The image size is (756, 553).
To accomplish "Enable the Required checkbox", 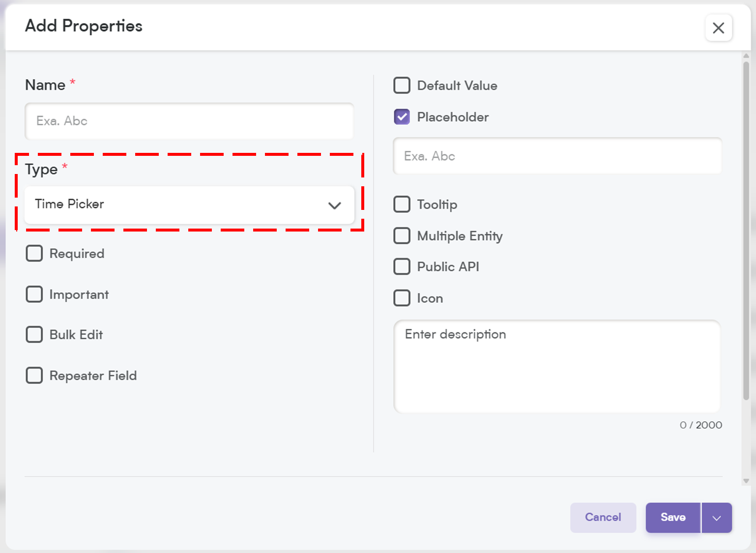I will [34, 254].
